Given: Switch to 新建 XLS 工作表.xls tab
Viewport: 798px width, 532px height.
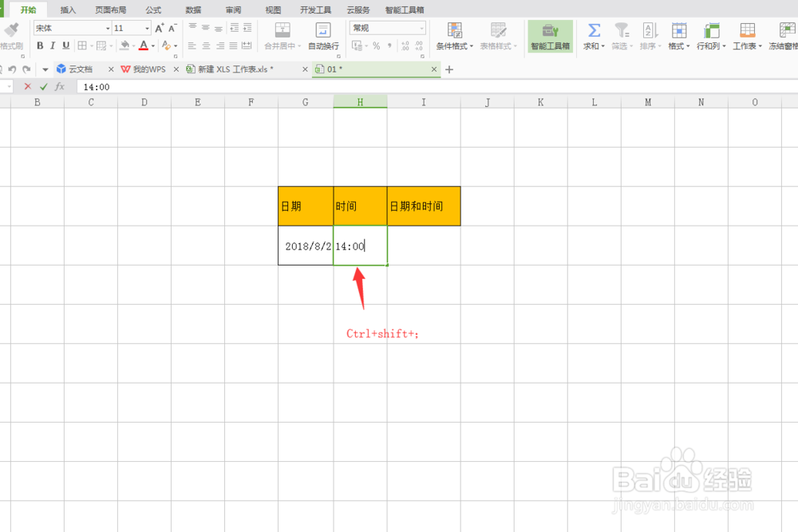Looking at the screenshot, I should coord(235,69).
